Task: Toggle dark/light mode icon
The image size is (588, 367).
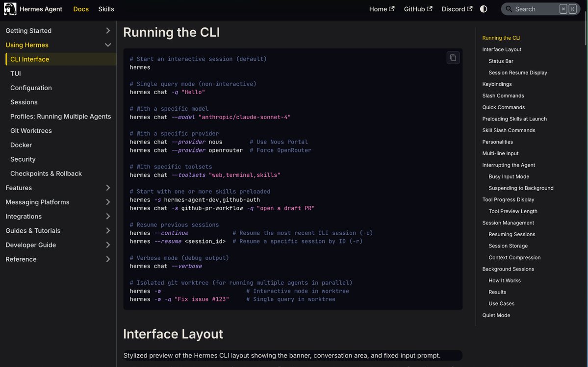Action: click(484, 9)
